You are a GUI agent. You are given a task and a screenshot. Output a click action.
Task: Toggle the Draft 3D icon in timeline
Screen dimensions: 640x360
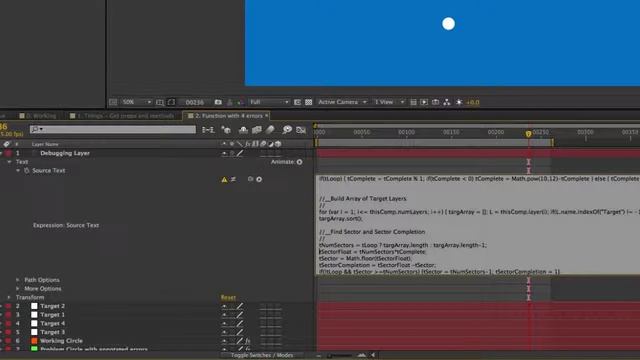tap(226, 130)
